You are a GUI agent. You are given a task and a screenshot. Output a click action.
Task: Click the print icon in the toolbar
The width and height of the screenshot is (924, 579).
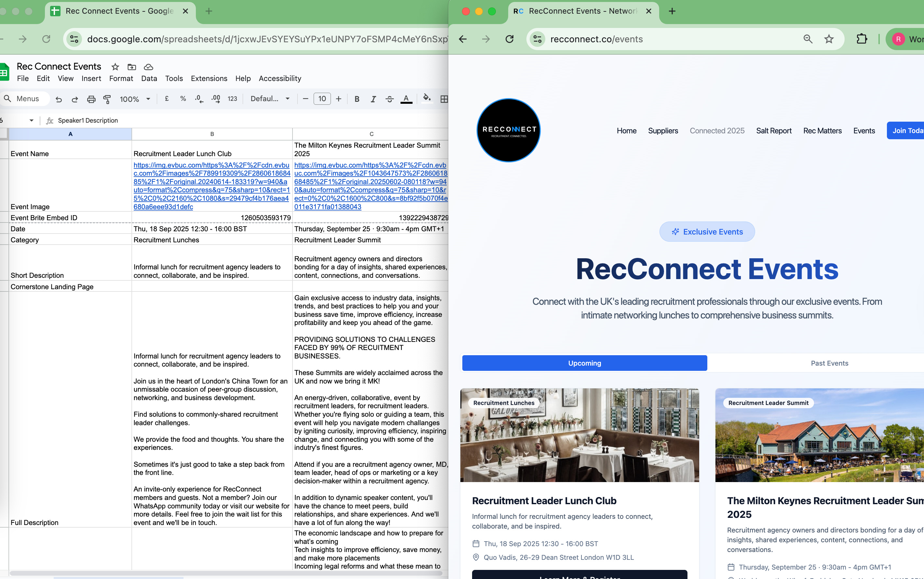(91, 99)
